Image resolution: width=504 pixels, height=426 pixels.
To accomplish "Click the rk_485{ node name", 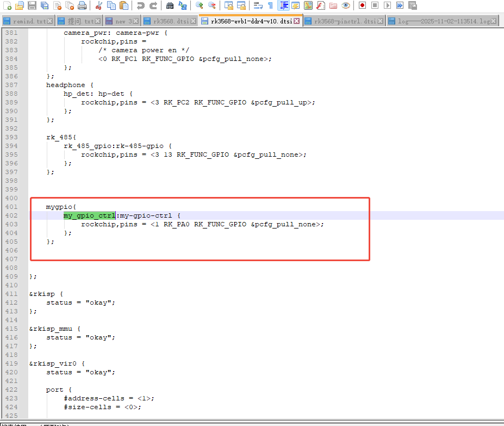I will tap(61, 138).
